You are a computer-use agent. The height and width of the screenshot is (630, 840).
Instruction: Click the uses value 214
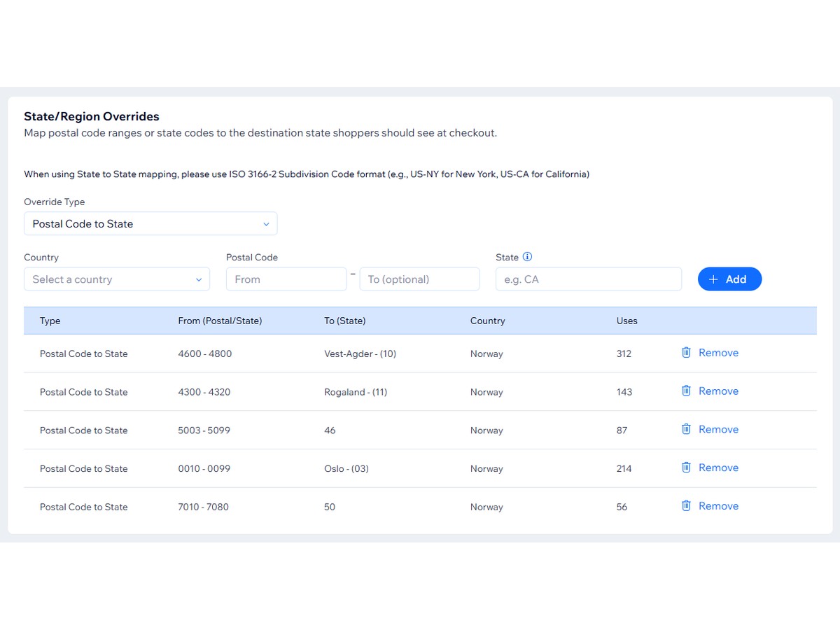click(x=624, y=469)
